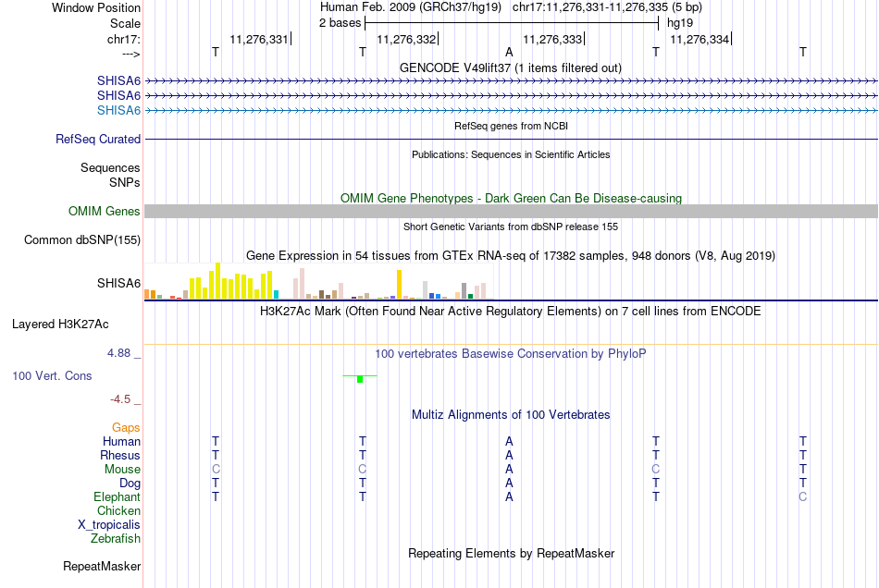Select the Elephant alignment row label
Screen dimensions: 879x588
117,496
